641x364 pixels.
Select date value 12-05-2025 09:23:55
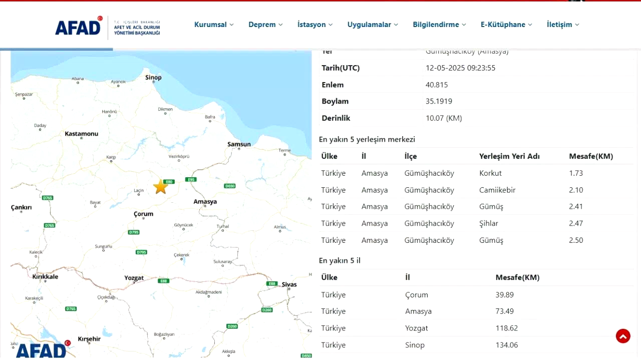tap(460, 68)
